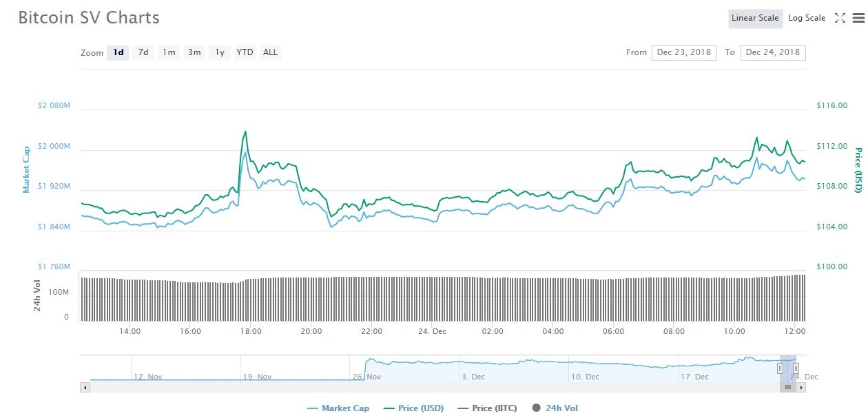Screen dimensions: 868x418
Task: Click the 04:00 time axis label
Action: (x=553, y=331)
